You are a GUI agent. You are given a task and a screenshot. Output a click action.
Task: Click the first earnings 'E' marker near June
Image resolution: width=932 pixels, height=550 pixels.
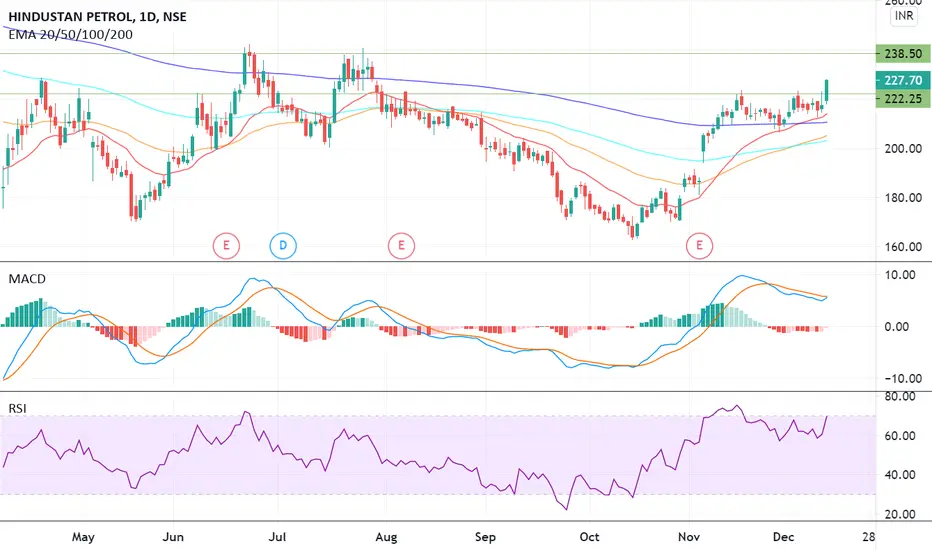coord(226,246)
